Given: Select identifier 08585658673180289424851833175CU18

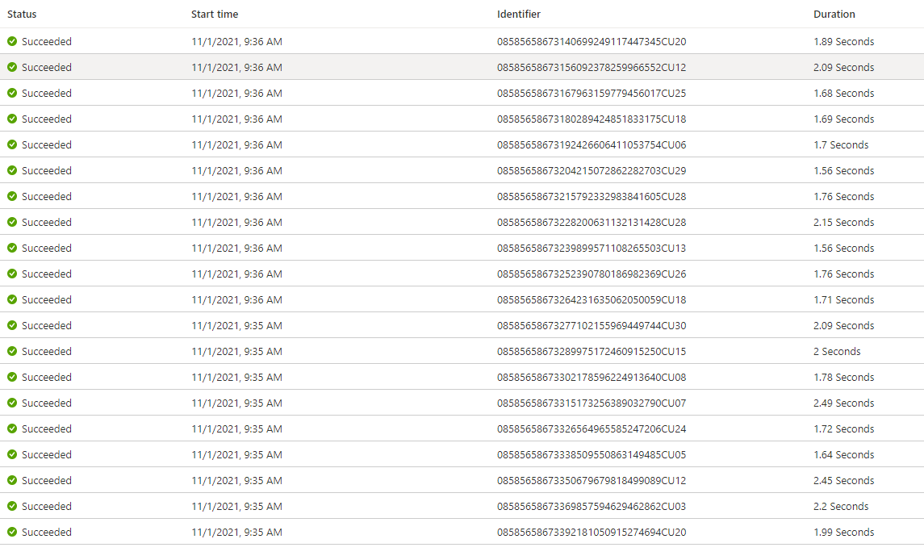Looking at the screenshot, I should pyautogui.click(x=592, y=119).
